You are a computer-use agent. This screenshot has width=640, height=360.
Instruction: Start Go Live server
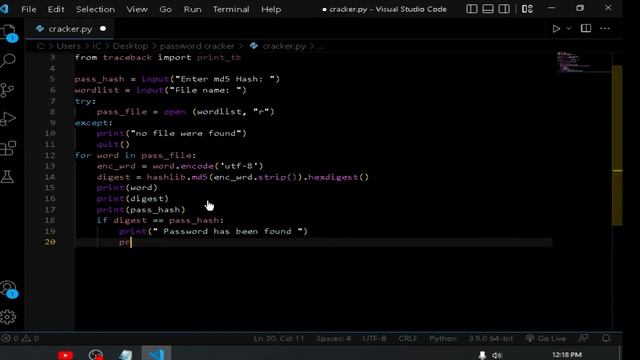coord(546,339)
